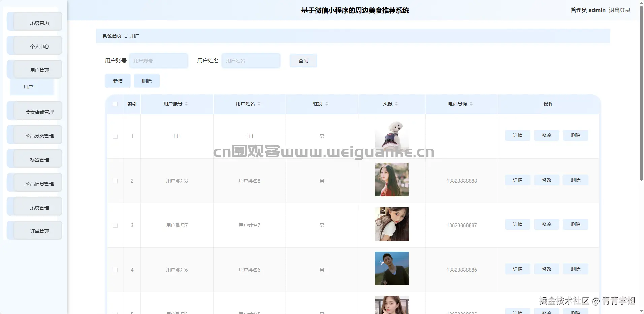The height and width of the screenshot is (314, 644).
Task: Expand 系统管理 in the sidebar
Action: (35, 207)
